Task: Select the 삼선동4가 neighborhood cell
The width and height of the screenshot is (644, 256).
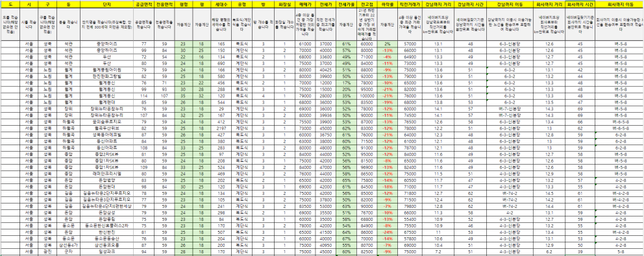Action: pyautogui.click(x=68, y=246)
